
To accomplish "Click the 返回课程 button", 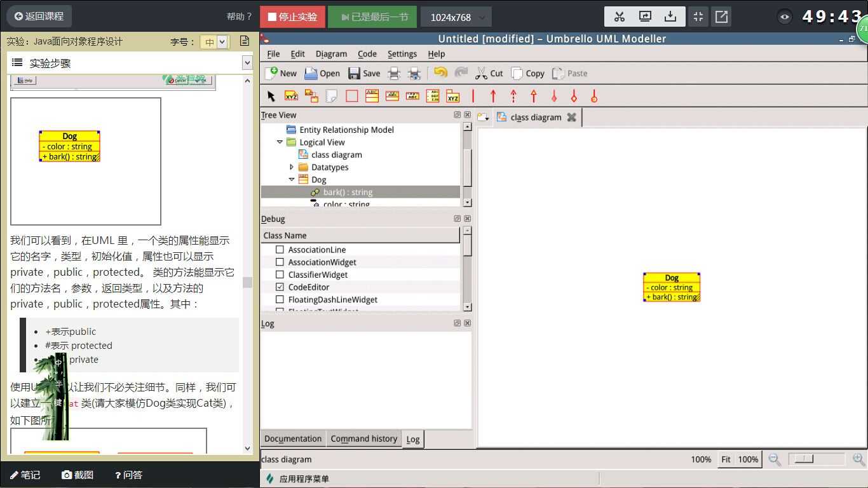I will pyautogui.click(x=39, y=17).
